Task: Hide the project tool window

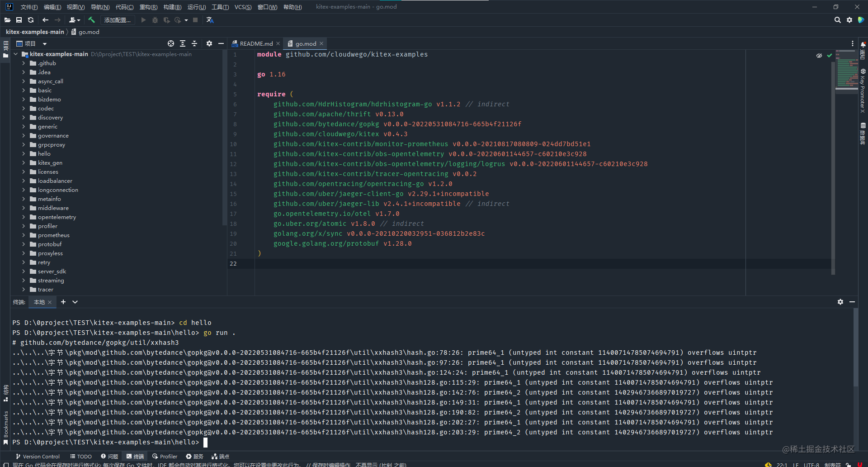Action: [221, 43]
